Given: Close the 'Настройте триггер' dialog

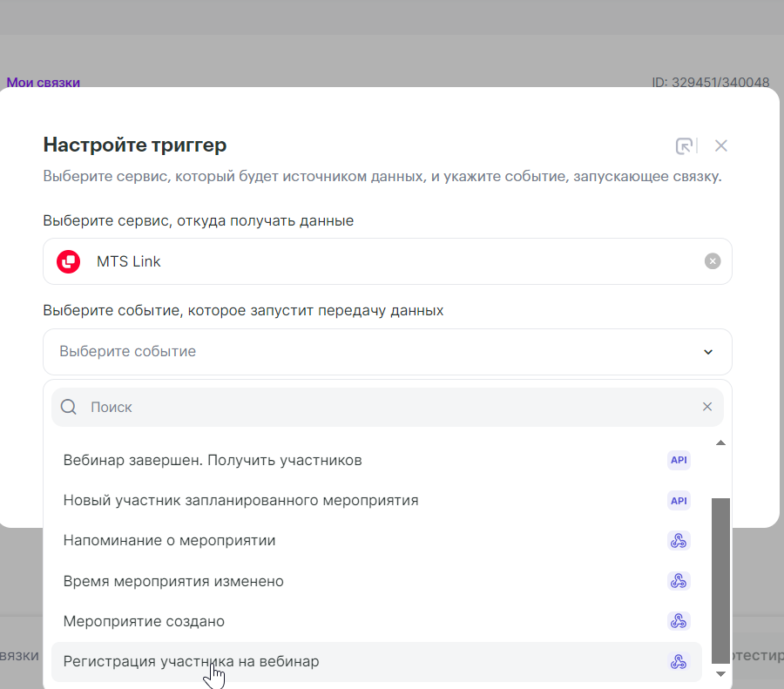Looking at the screenshot, I should [721, 146].
